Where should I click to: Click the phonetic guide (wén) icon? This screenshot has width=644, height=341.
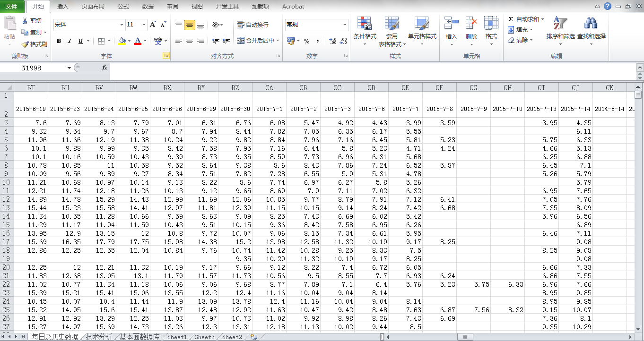click(x=158, y=41)
